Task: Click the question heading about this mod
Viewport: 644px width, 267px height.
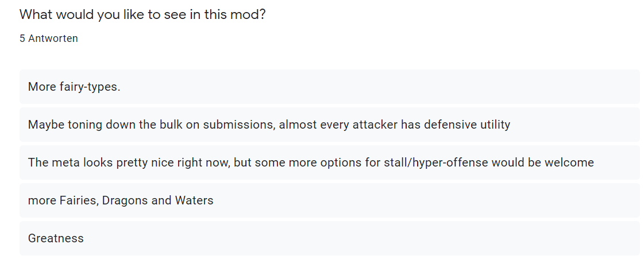Action: (142, 15)
